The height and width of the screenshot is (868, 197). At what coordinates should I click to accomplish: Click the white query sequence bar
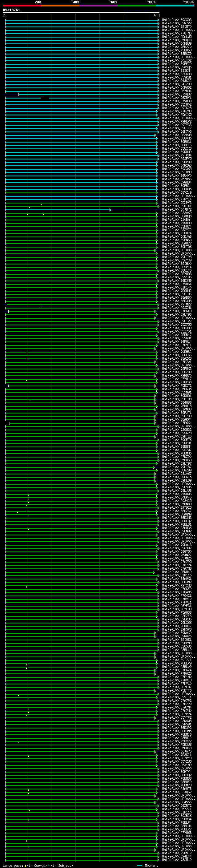(81, 12)
